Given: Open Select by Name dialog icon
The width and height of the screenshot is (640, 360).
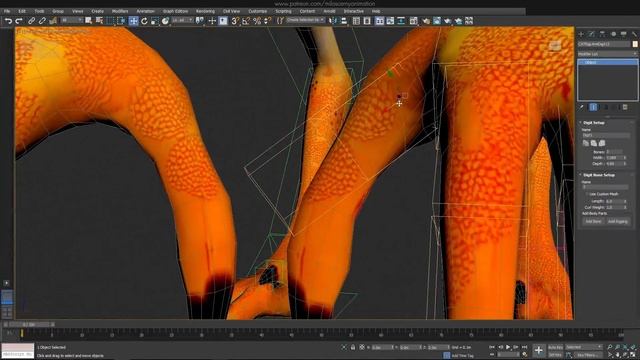Looking at the screenshot, I should click(99, 20).
